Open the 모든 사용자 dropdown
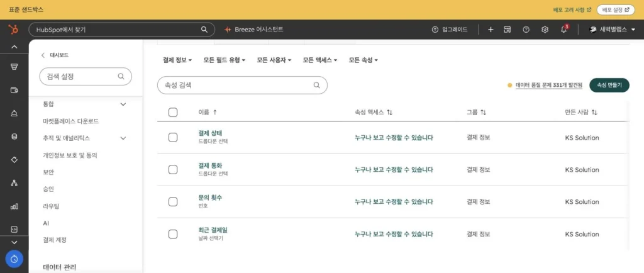644x273 pixels. tap(274, 60)
